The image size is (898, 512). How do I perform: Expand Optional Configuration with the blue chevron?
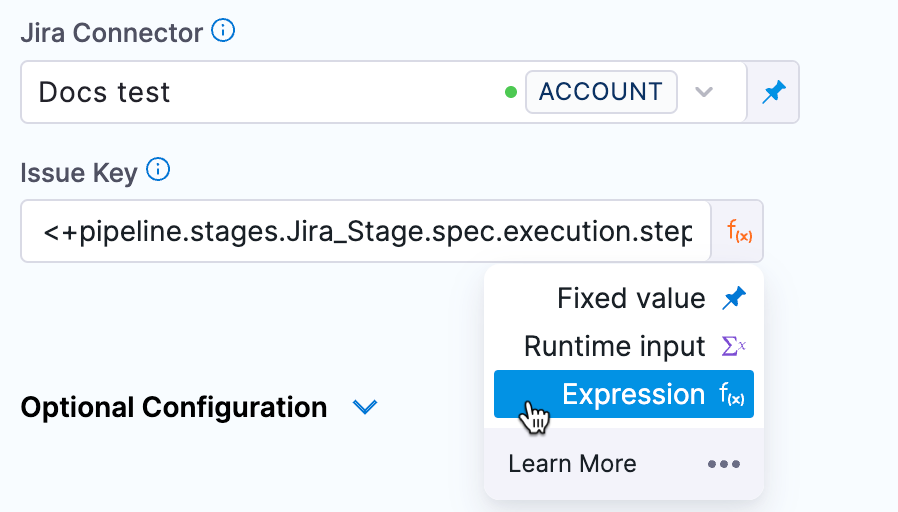click(365, 407)
